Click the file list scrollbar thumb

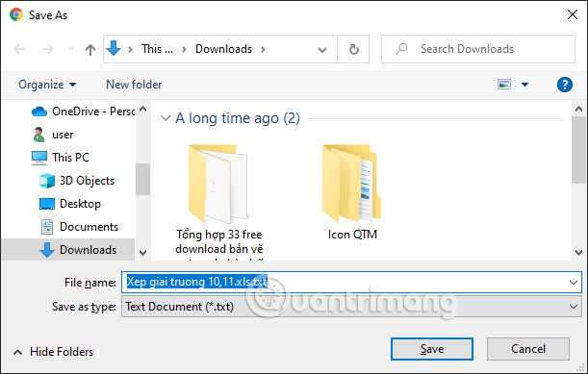click(578, 150)
